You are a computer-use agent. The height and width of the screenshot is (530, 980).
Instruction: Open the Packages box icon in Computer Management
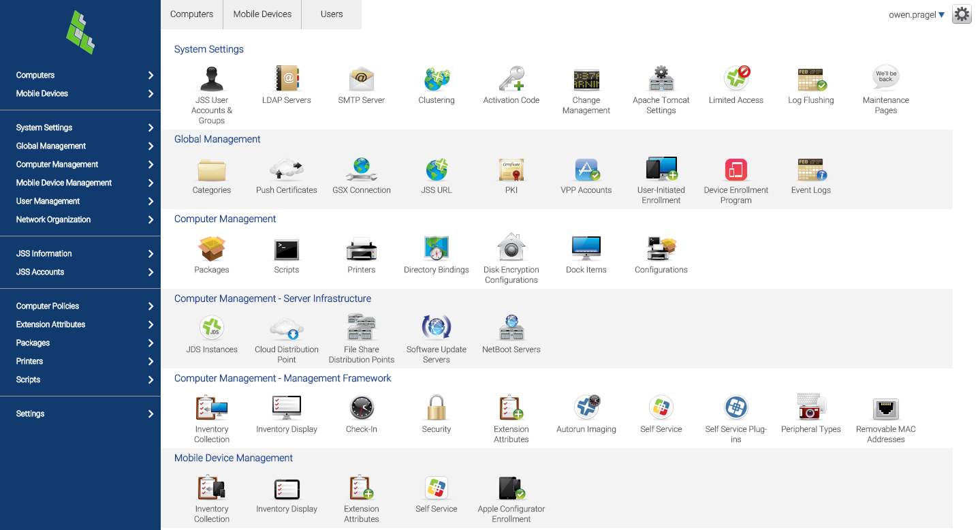[212, 249]
